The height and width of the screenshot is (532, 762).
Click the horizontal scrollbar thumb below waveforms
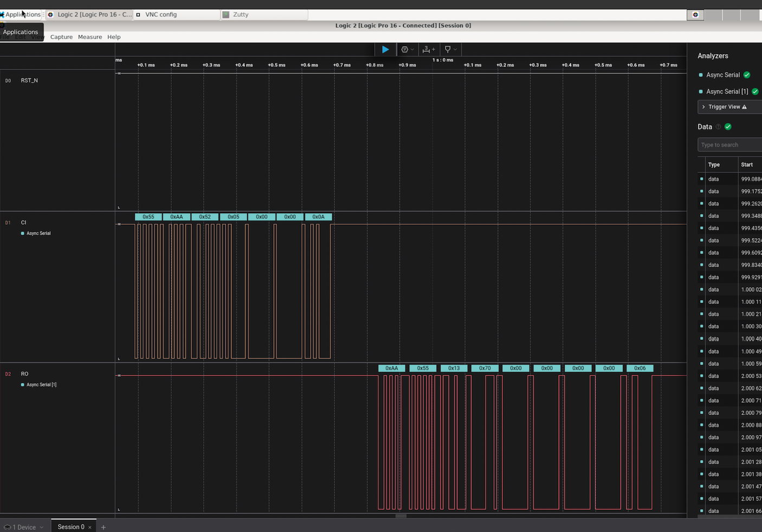(401, 516)
